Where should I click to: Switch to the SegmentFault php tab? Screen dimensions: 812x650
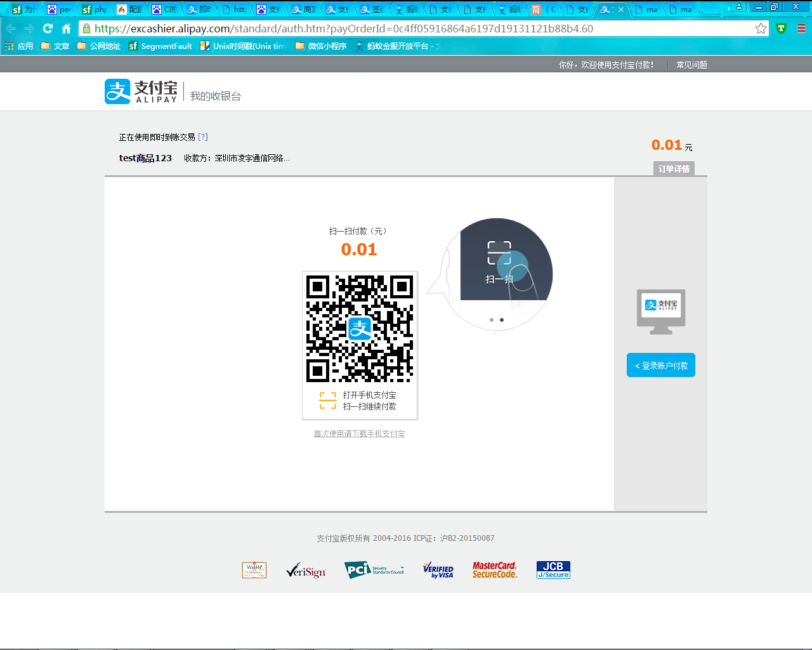[x=94, y=10]
